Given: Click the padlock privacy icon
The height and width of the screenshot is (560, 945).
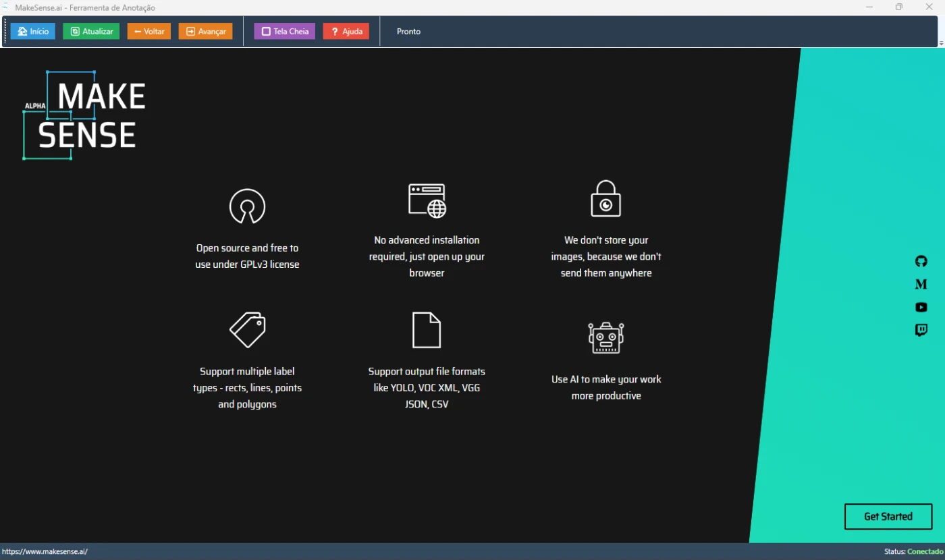Looking at the screenshot, I should point(605,198).
